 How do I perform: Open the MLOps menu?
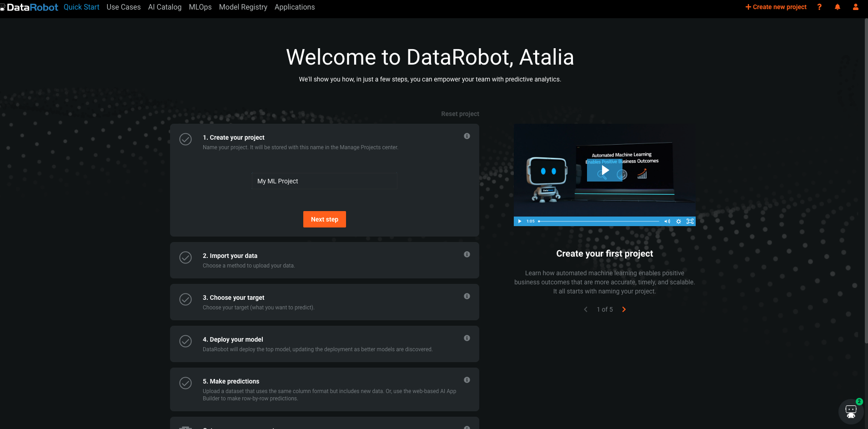pyautogui.click(x=200, y=7)
